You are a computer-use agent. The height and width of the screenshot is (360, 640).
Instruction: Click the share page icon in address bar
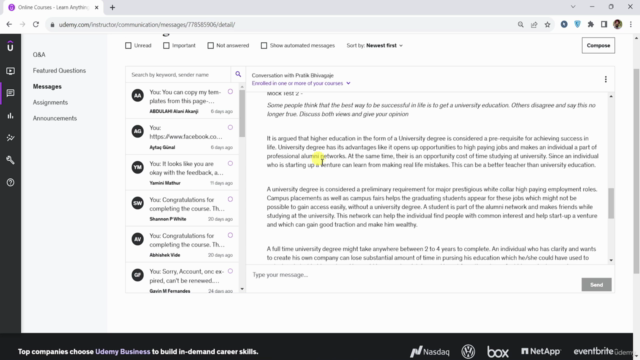[534, 24]
